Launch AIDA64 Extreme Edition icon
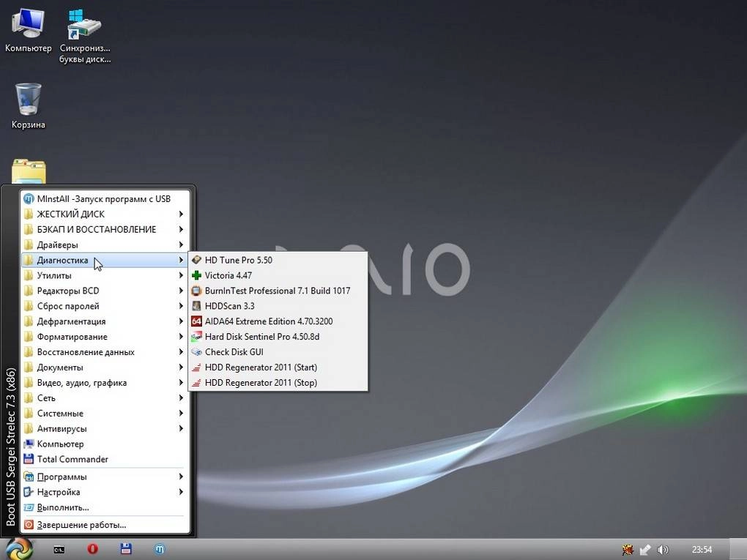Image resolution: width=747 pixels, height=560 pixels. [196, 321]
